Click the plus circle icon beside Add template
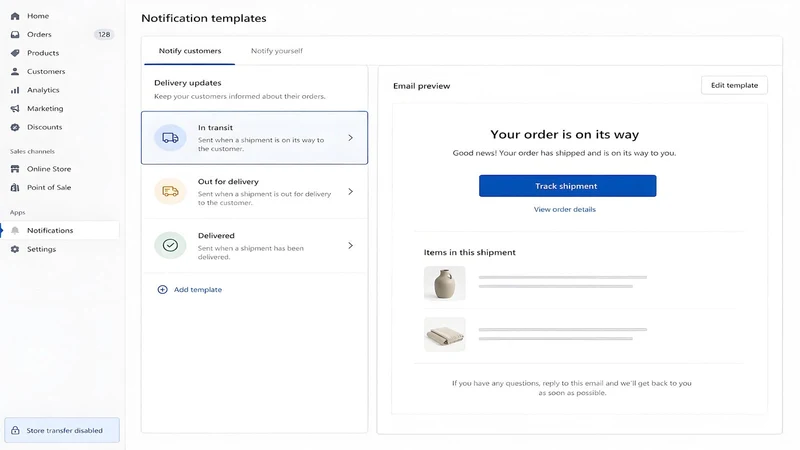This screenshot has width=800, height=450. point(162,289)
